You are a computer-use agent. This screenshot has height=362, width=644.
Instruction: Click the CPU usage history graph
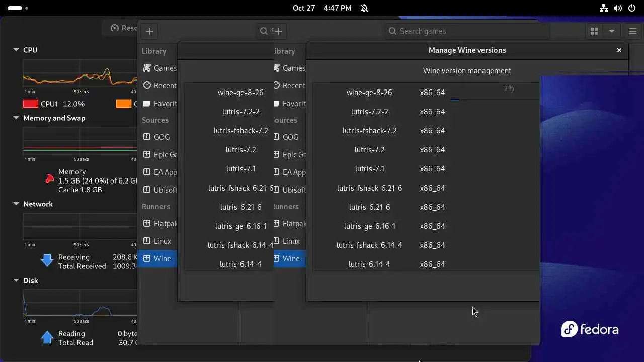tap(79, 73)
